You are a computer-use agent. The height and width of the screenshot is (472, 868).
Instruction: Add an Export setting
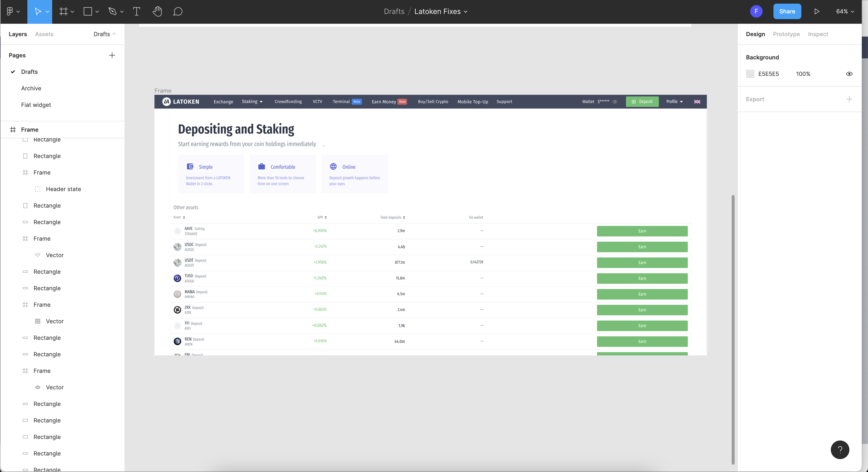click(849, 99)
